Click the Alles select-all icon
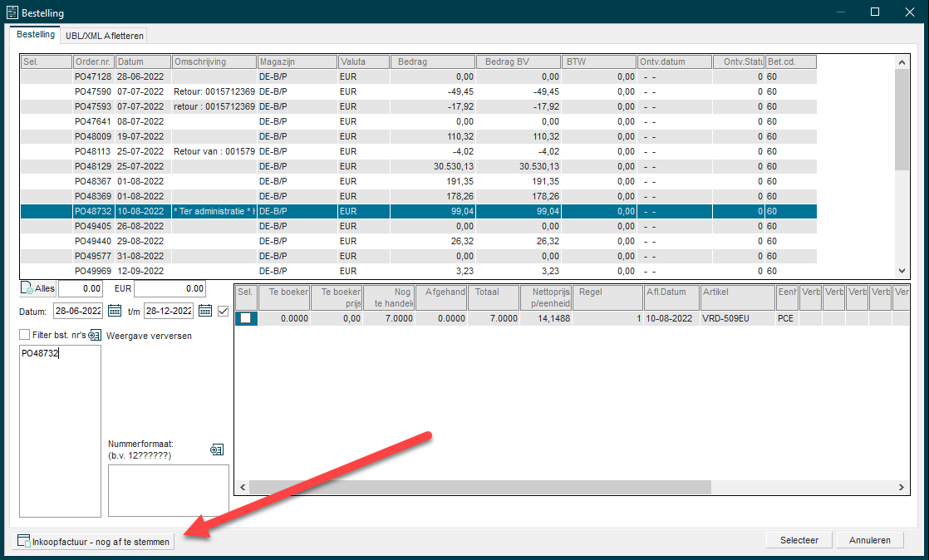The height and width of the screenshot is (560, 929). point(27,288)
